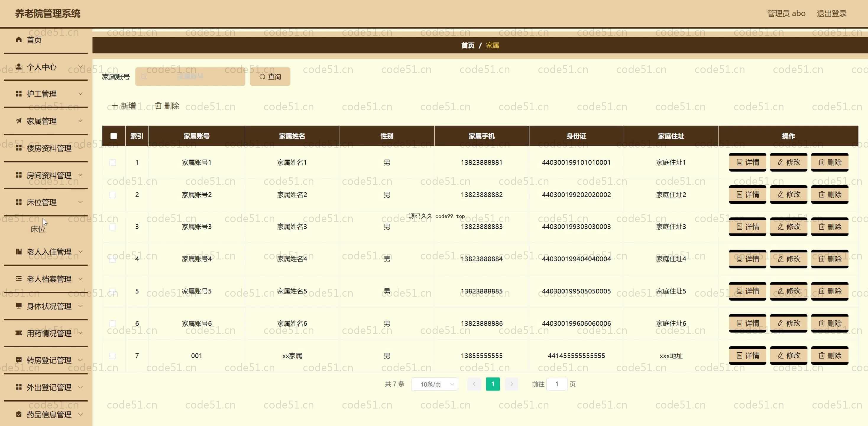Image resolution: width=868 pixels, height=426 pixels.
Task: Check the box for row 家属账号5
Action: [113, 291]
